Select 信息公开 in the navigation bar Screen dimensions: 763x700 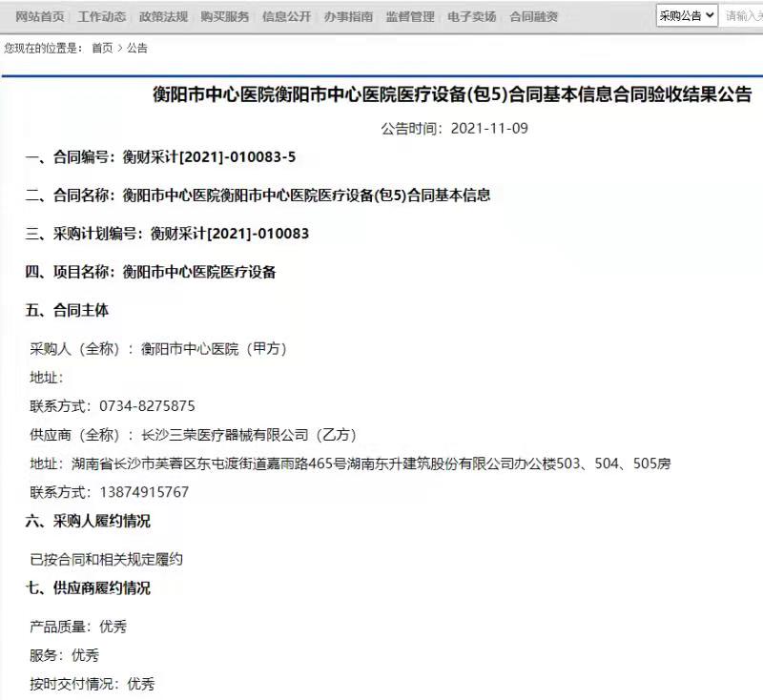pos(287,17)
